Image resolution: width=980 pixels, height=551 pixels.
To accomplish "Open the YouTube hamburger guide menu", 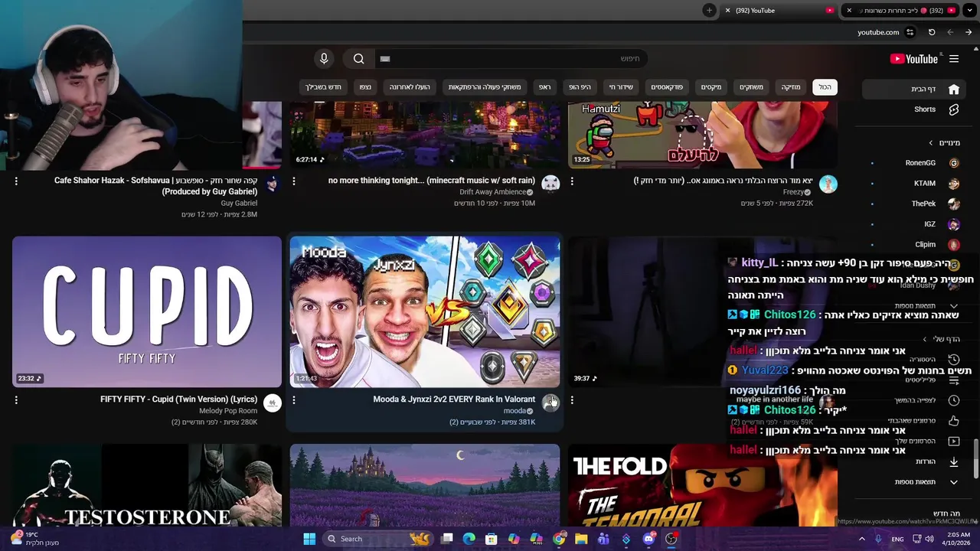I will [x=954, y=59].
